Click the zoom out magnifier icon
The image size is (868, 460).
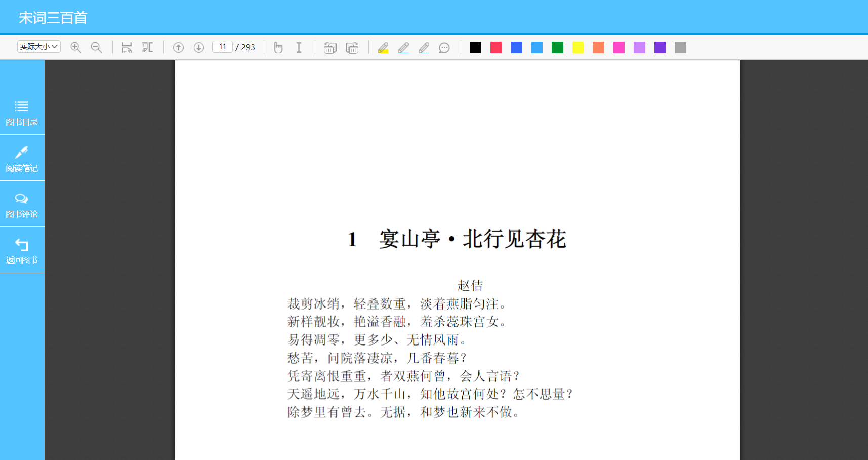[96, 47]
